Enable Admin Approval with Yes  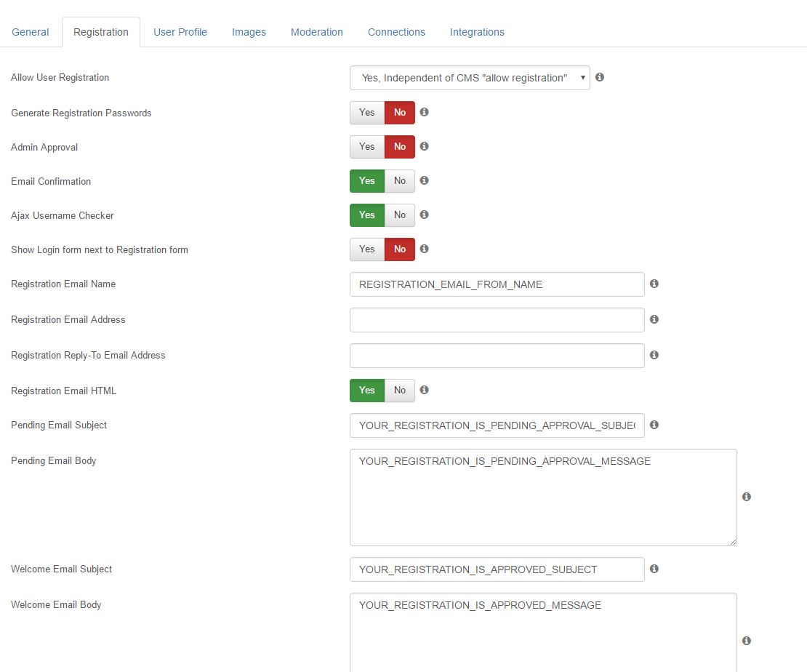367,147
